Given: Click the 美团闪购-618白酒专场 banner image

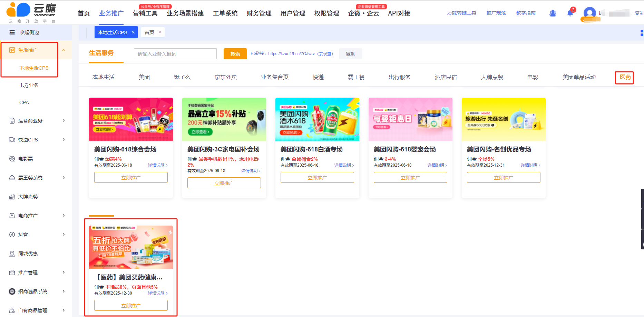Looking at the screenshot, I should (x=317, y=119).
